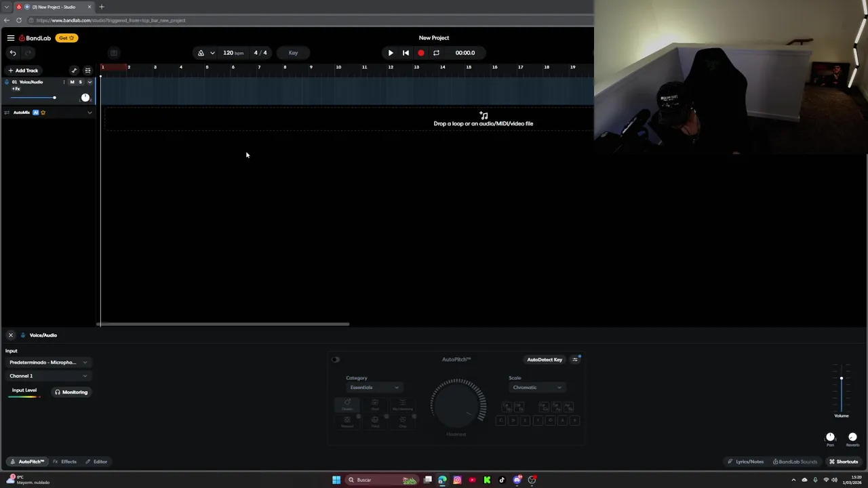
Task: Click the horizontal timeline scrollbar
Action: point(223,324)
